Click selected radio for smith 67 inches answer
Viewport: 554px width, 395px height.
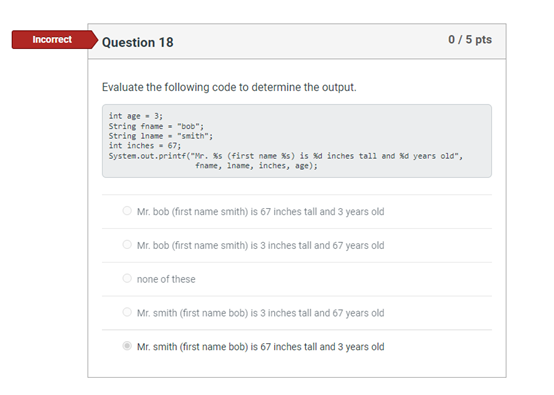pyautogui.click(x=127, y=346)
